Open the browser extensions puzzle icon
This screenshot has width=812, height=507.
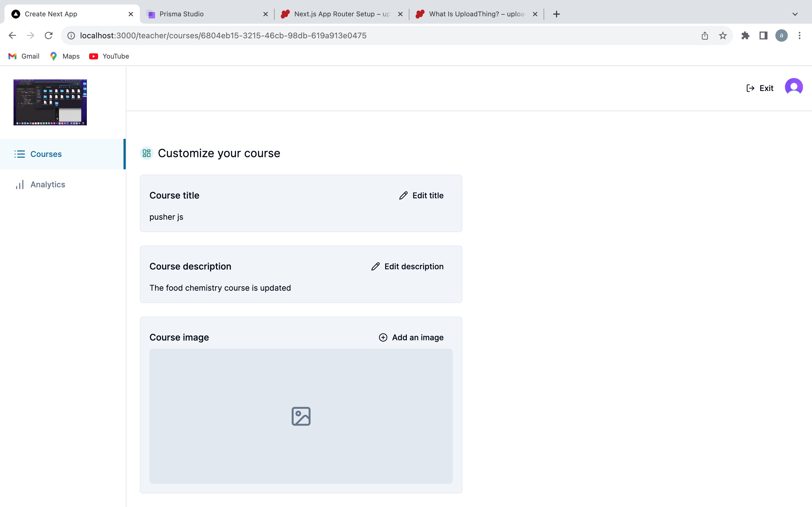[745, 35]
